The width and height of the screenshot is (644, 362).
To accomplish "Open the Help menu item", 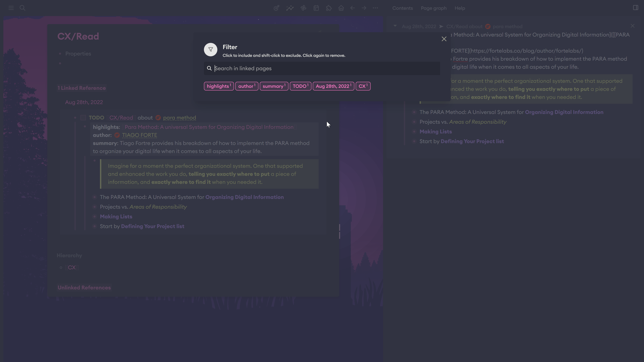I will coord(460,8).
